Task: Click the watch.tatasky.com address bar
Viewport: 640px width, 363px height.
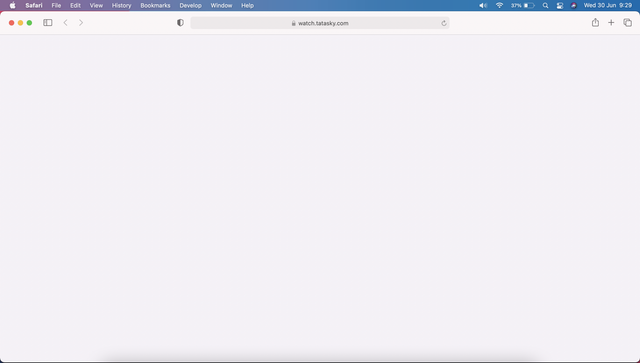Action: 320,23
